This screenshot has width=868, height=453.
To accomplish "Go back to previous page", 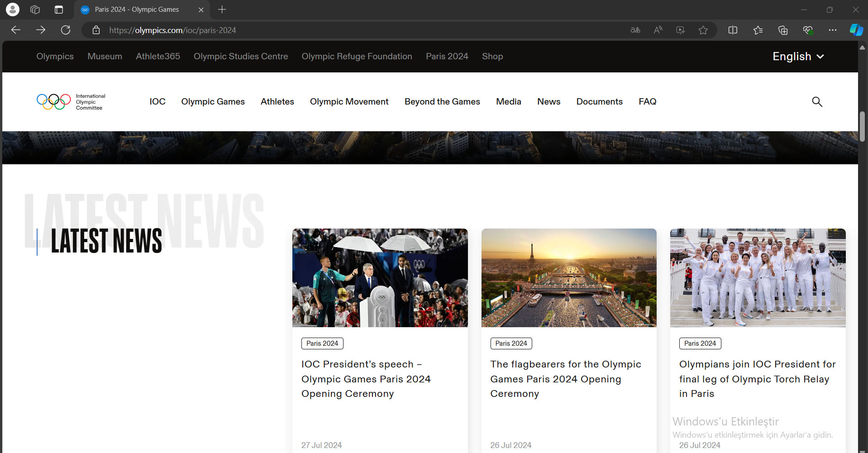I will tap(16, 30).
